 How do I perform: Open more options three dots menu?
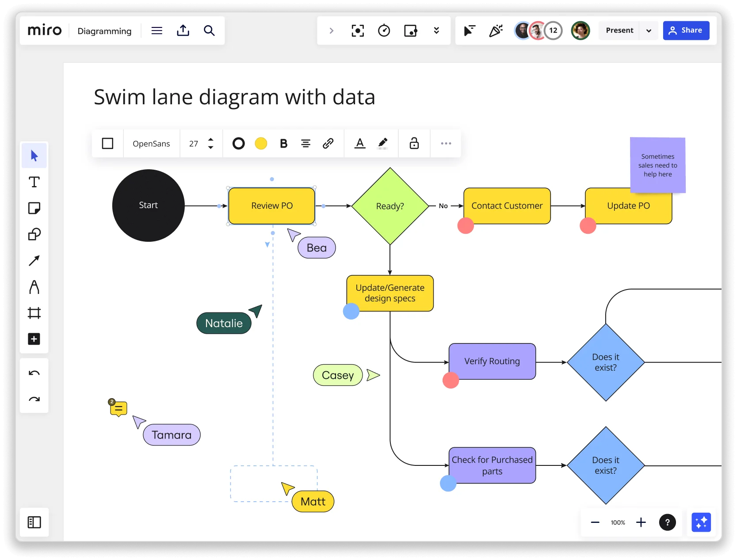[446, 143]
